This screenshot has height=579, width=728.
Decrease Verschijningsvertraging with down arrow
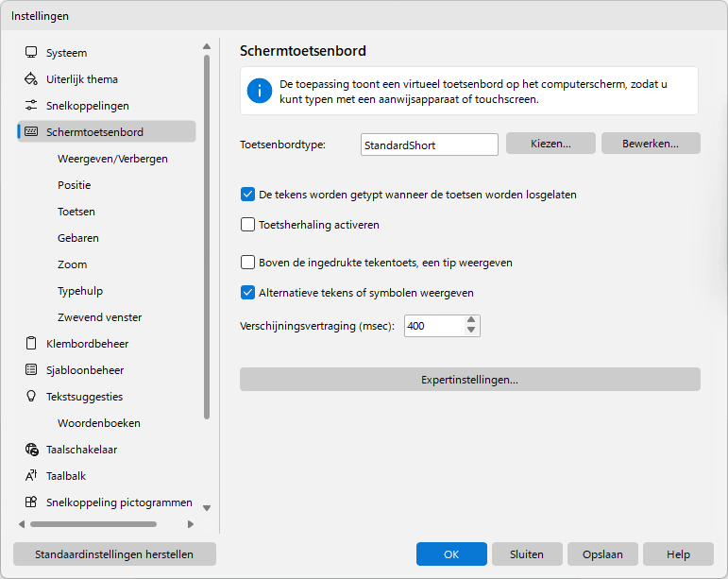pos(471,331)
